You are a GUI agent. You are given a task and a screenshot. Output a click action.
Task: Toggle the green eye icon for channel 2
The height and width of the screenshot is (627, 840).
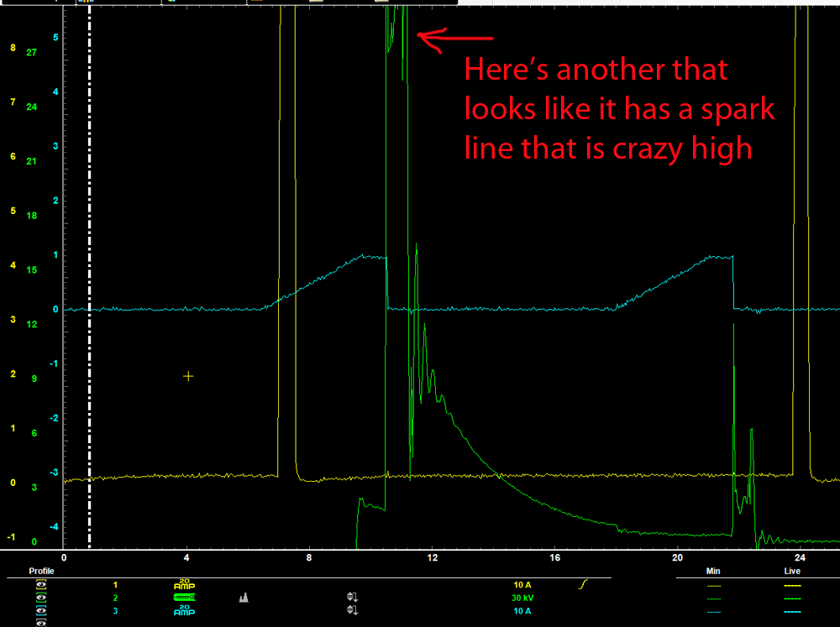(39, 598)
